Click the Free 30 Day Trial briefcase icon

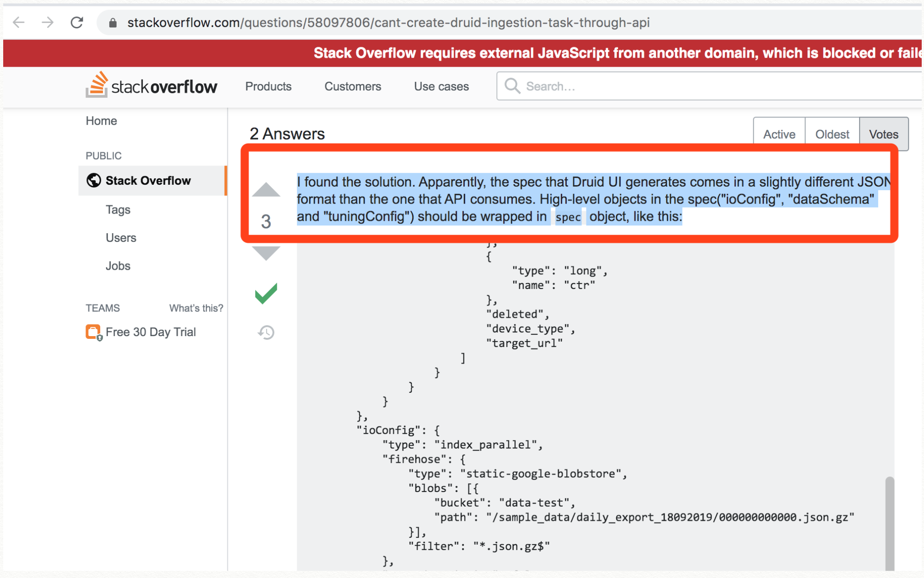pyautogui.click(x=93, y=332)
